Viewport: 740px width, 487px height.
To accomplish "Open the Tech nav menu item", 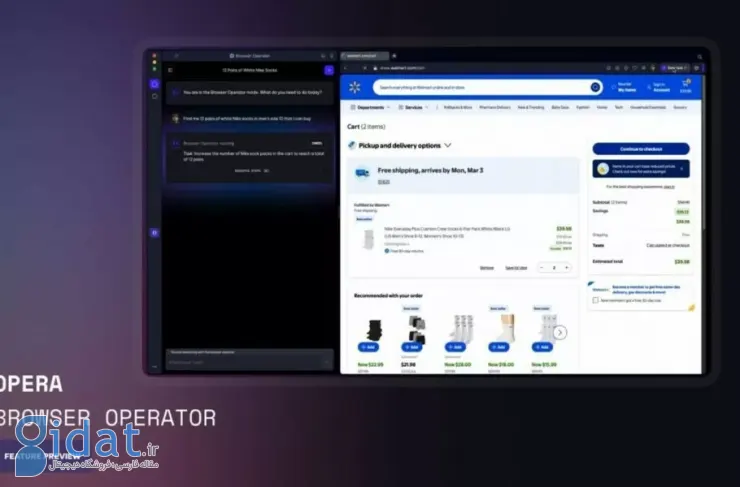I will click(618, 108).
